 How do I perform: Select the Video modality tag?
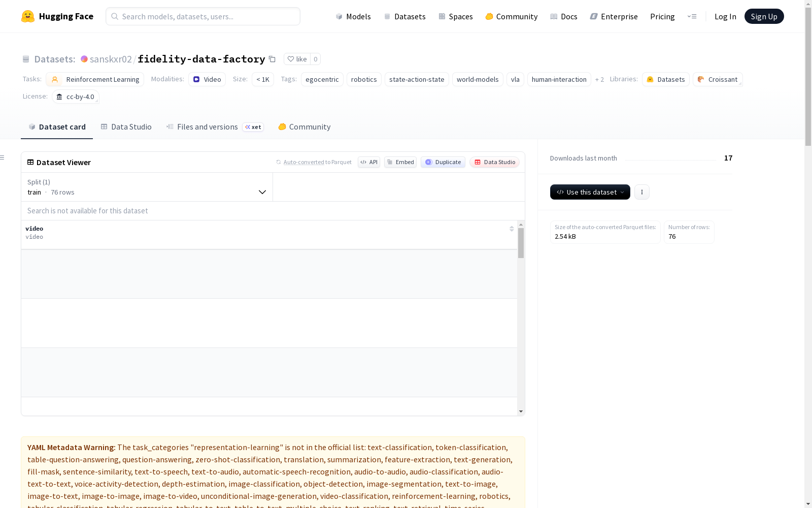coord(207,79)
